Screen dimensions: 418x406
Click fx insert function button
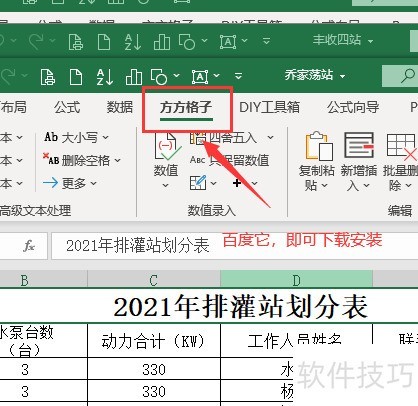[x=29, y=246]
